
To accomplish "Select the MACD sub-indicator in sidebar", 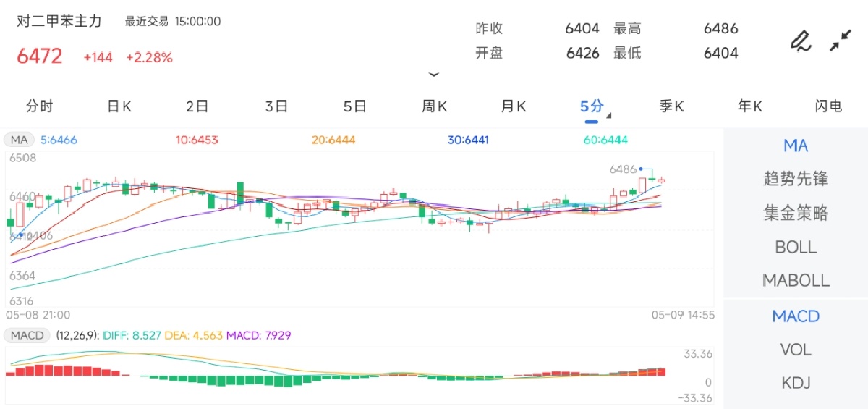I will [x=796, y=316].
